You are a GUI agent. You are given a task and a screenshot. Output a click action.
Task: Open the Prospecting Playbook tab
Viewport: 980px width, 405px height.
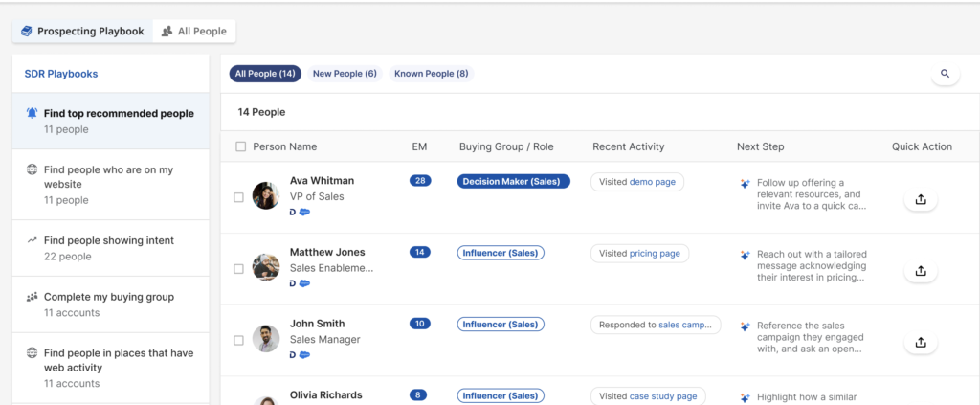tap(82, 32)
